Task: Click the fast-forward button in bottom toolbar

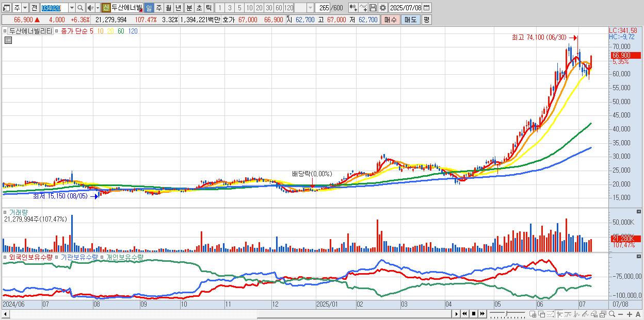Action: click(482, 314)
